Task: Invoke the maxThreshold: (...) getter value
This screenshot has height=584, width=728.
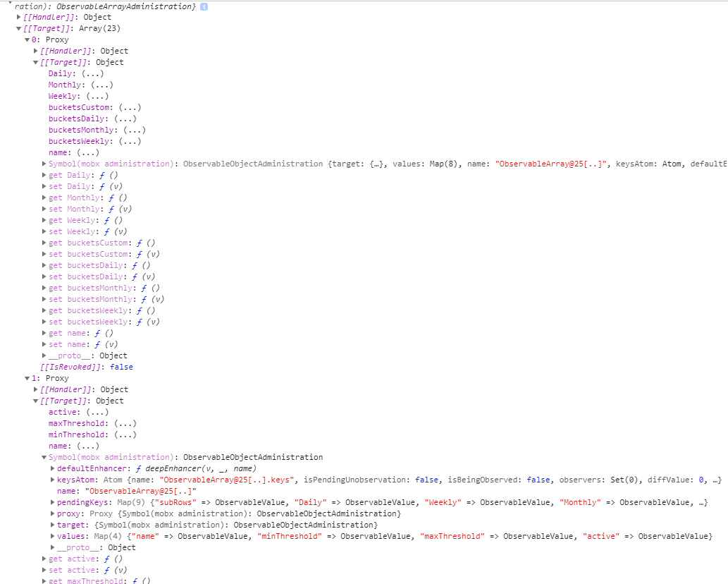Action: click(125, 423)
